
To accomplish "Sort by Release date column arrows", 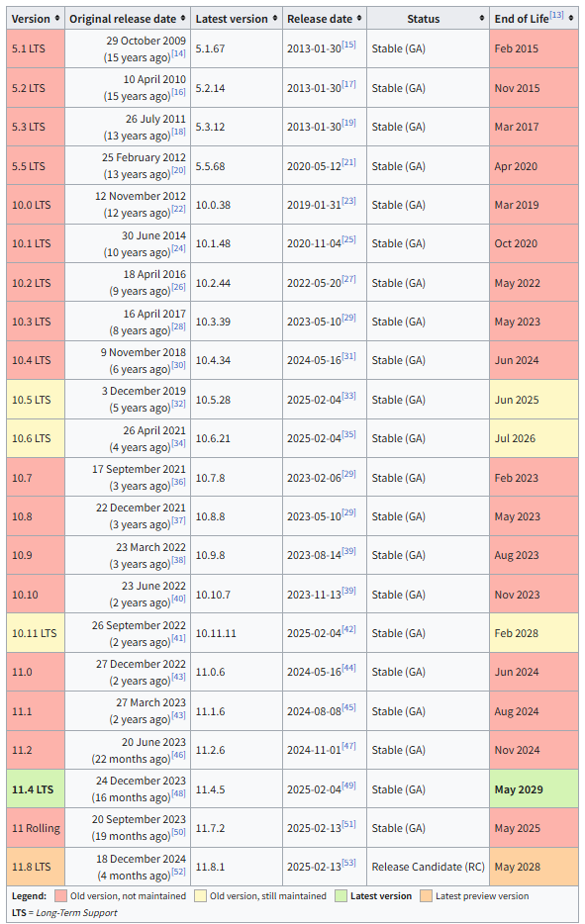I will tap(359, 19).
